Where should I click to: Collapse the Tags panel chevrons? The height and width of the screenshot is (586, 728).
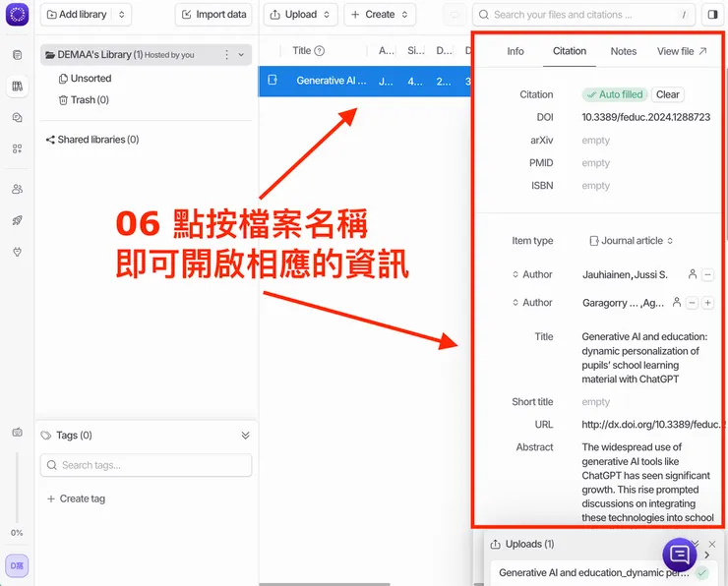(x=246, y=436)
